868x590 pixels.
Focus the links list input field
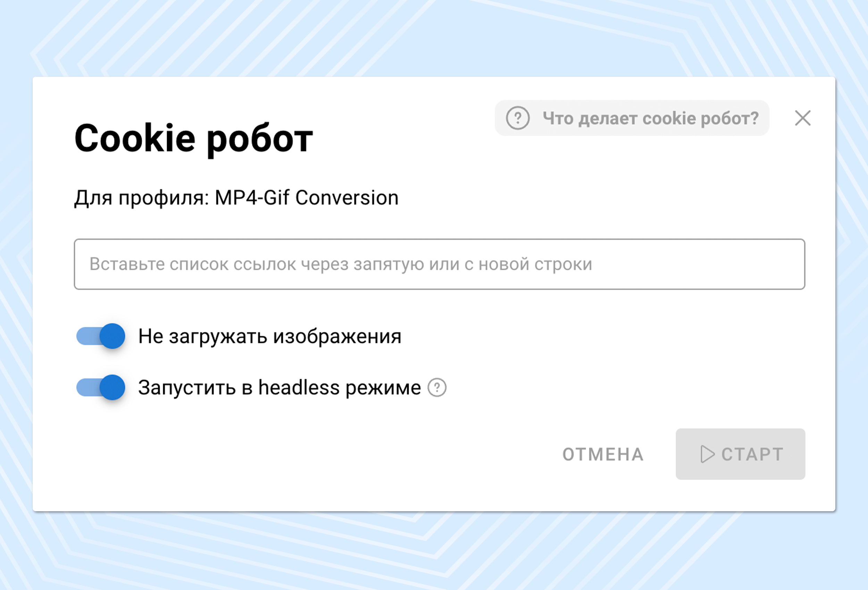(x=439, y=264)
